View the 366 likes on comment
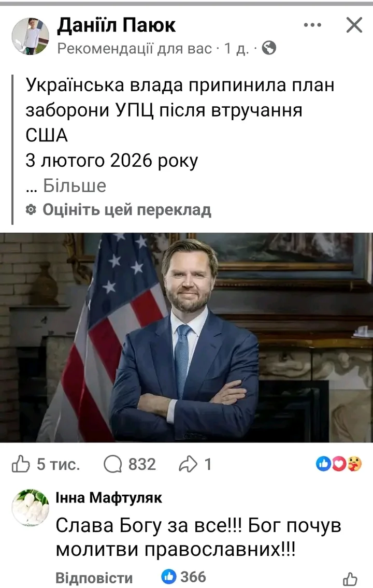Image resolution: width=373 pixels, height=588 pixels. tap(184, 577)
